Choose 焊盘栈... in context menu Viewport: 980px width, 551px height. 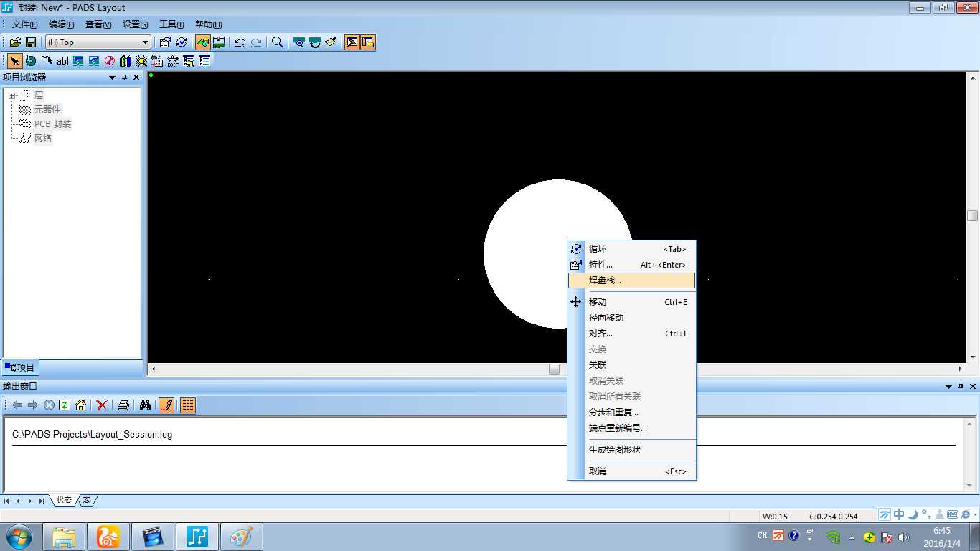coord(631,281)
